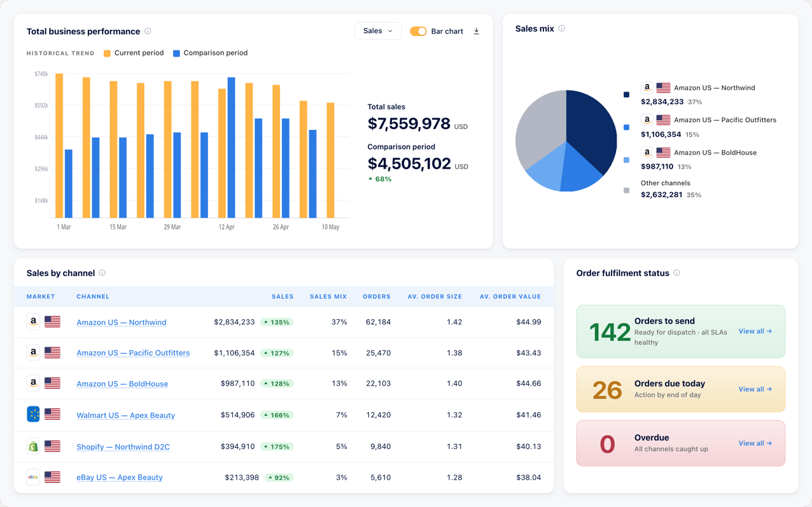This screenshot has width=812, height=507.
Task: Click Amazon logo in Pacific Outfitters table row
Action: 33,352
